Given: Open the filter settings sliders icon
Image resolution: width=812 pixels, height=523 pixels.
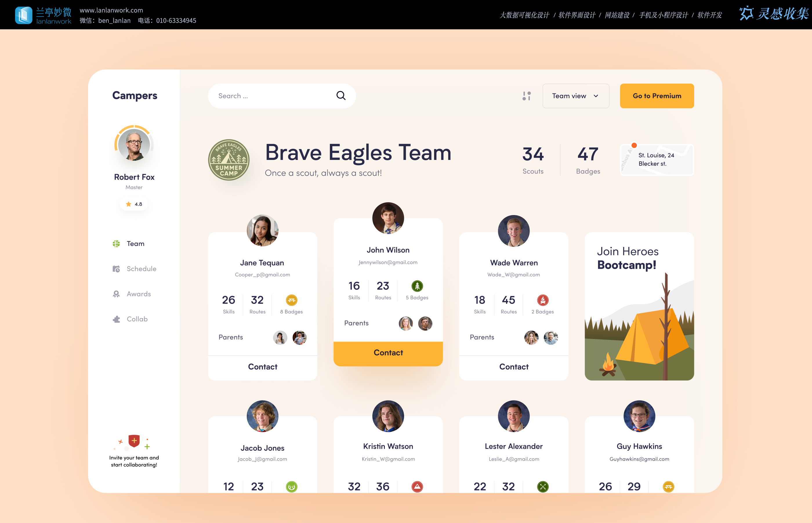Looking at the screenshot, I should click(526, 96).
